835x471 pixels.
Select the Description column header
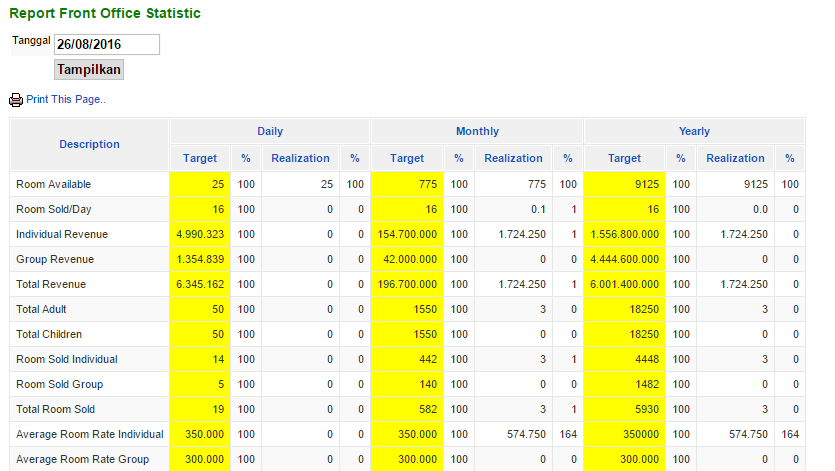click(x=89, y=144)
